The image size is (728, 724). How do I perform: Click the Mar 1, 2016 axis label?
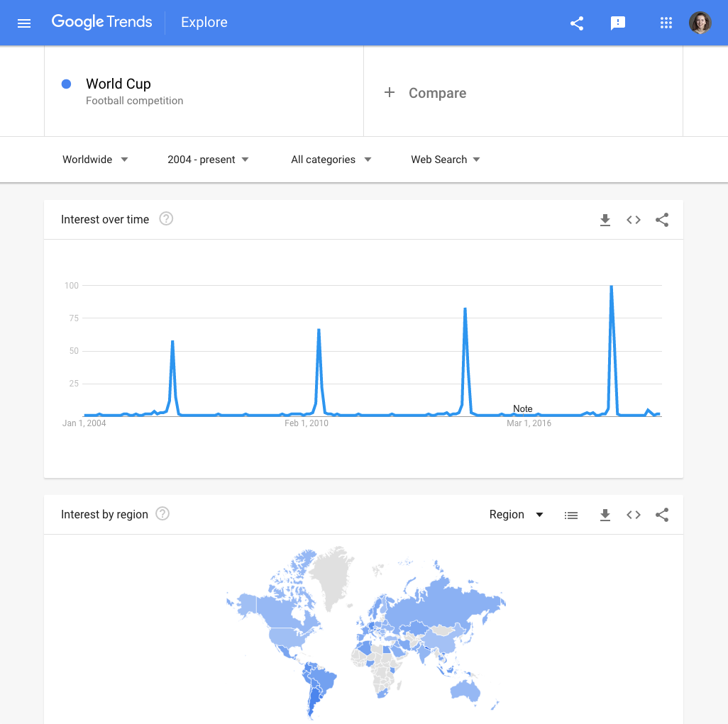[529, 423]
